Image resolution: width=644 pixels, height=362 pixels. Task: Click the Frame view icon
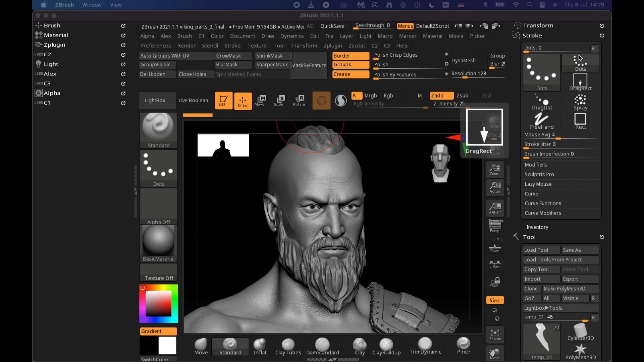(495, 334)
